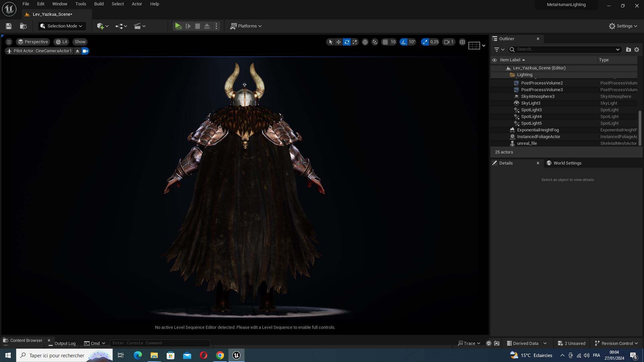The width and height of the screenshot is (644, 362).
Task: Select the translate move tool in viewport
Action: (x=338, y=42)
